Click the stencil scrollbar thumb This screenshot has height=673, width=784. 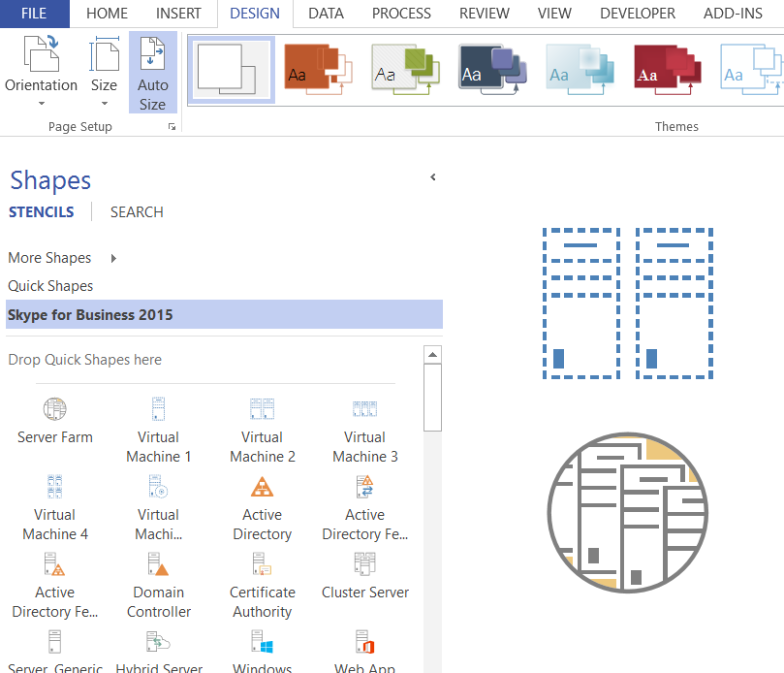click(432, 398)
